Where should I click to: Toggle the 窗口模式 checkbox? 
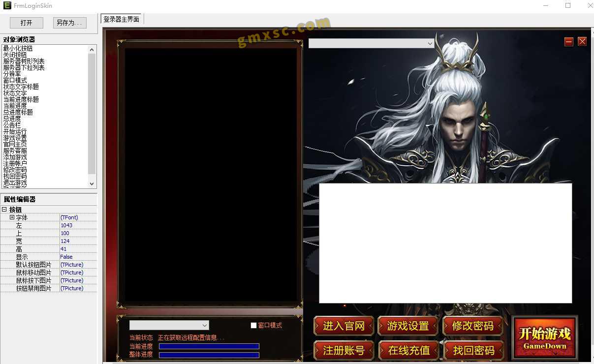(x=254, y=325)
